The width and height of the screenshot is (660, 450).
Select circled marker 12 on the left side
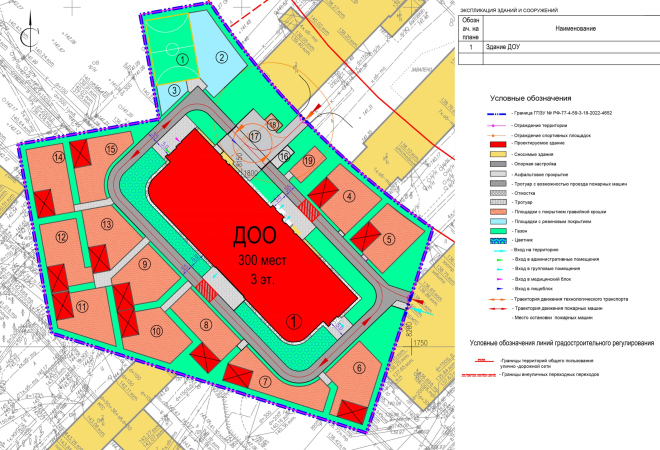[x=62, y=237]
